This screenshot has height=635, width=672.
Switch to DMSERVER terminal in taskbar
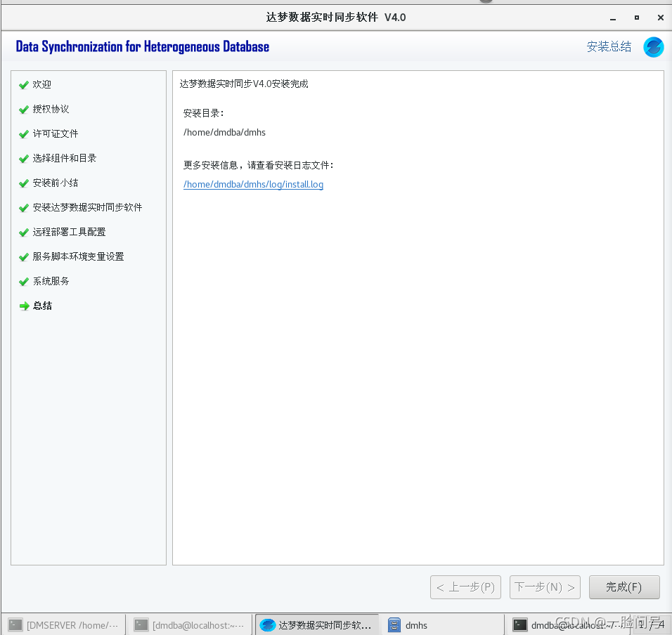[63, 625]
